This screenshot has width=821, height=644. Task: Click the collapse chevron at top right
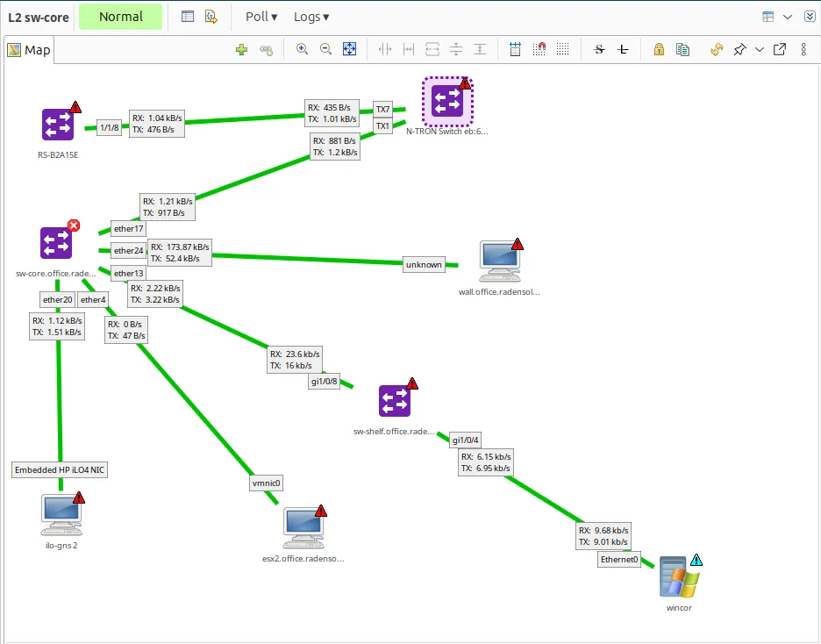[x=809, y=16]
